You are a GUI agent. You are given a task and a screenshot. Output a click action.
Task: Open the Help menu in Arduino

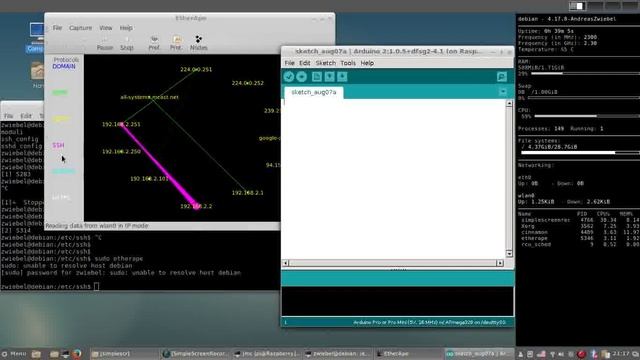(x=367, y=63)
